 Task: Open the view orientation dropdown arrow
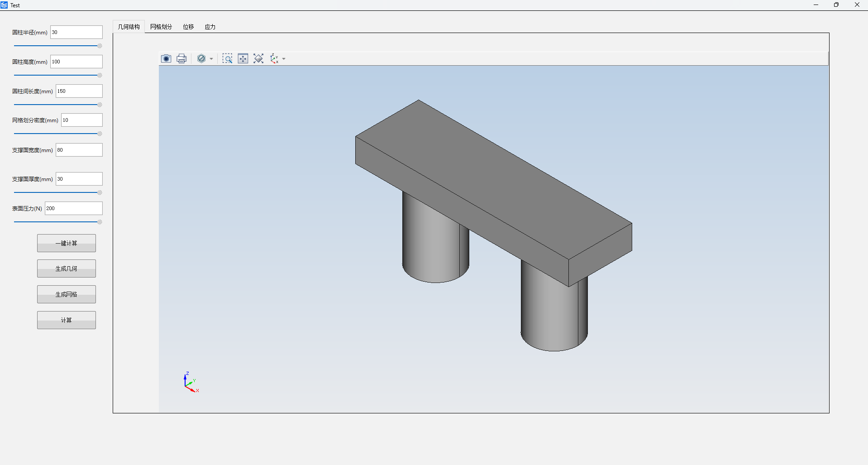pyautogui.click(x=284, y=59)
